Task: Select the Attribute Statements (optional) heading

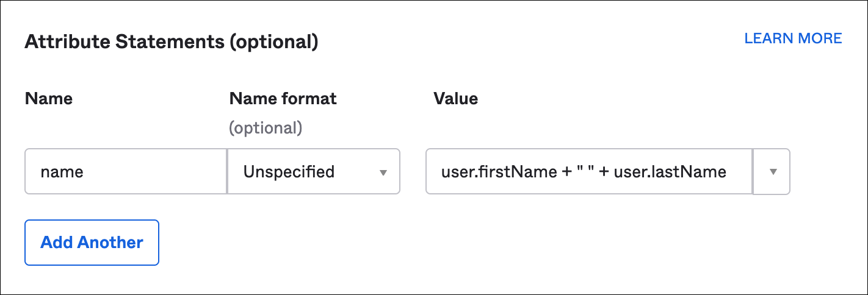Action: coord(171,42)
